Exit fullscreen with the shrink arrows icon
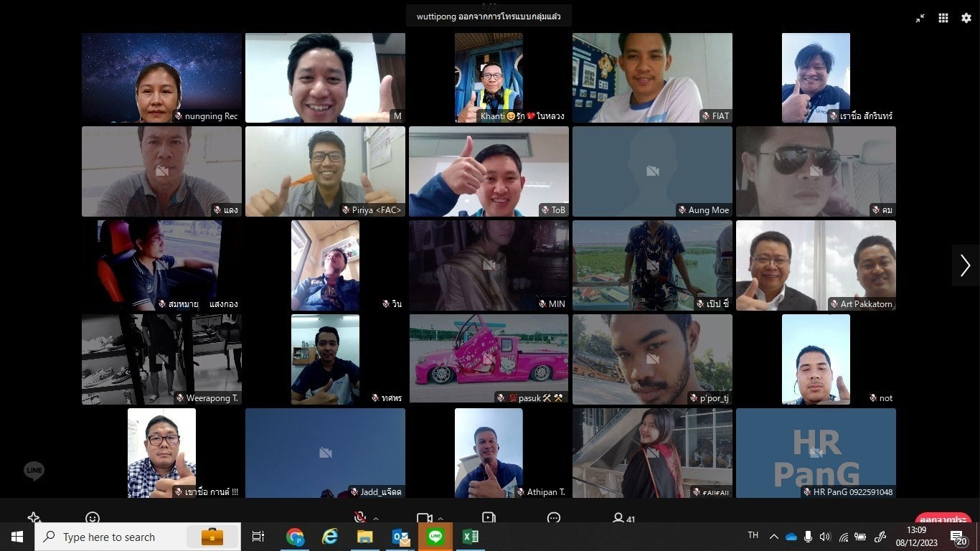 pyautogui.click(x=920, y=19)
